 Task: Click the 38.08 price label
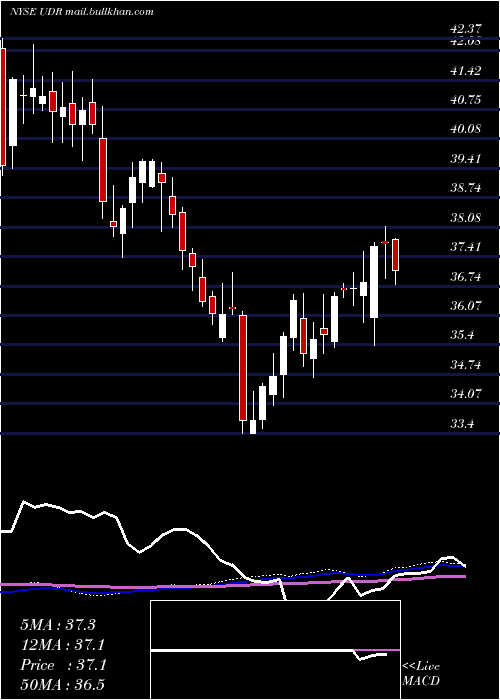[466, 218]
